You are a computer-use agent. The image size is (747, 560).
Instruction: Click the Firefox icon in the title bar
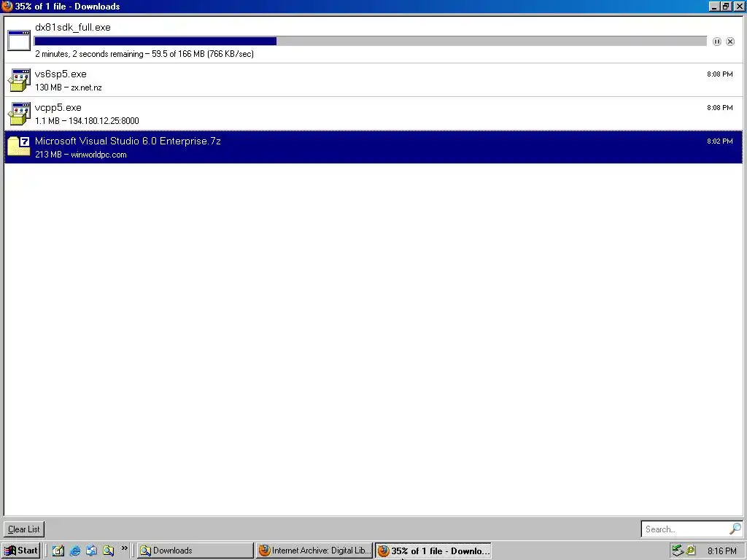(x=7, y=6)
